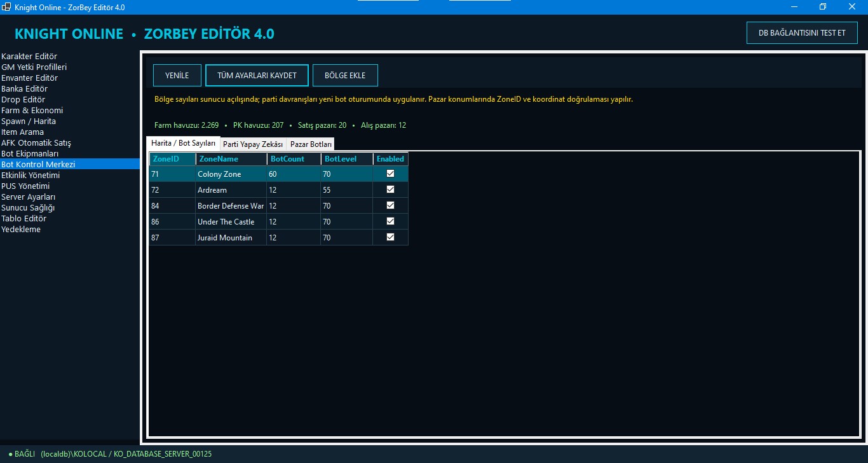Click the YENİLE button
The image size is (868, 463).
[x=177, y=75]
